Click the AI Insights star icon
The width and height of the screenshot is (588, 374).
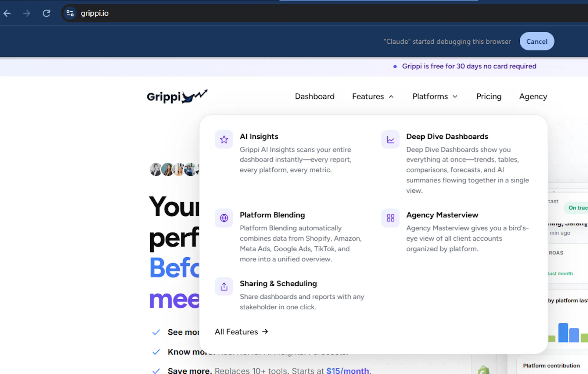224,139
